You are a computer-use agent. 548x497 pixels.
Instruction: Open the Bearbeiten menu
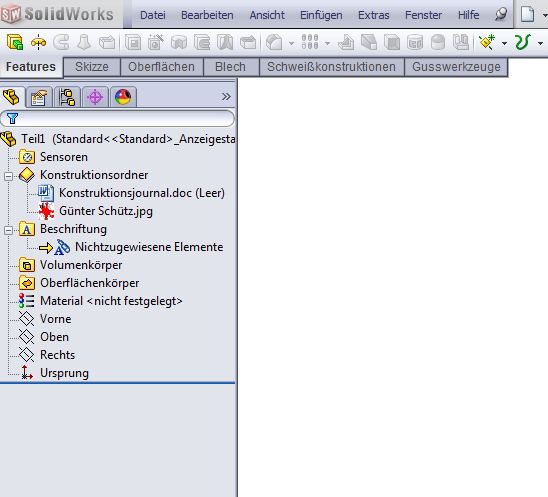click(207, 15)
